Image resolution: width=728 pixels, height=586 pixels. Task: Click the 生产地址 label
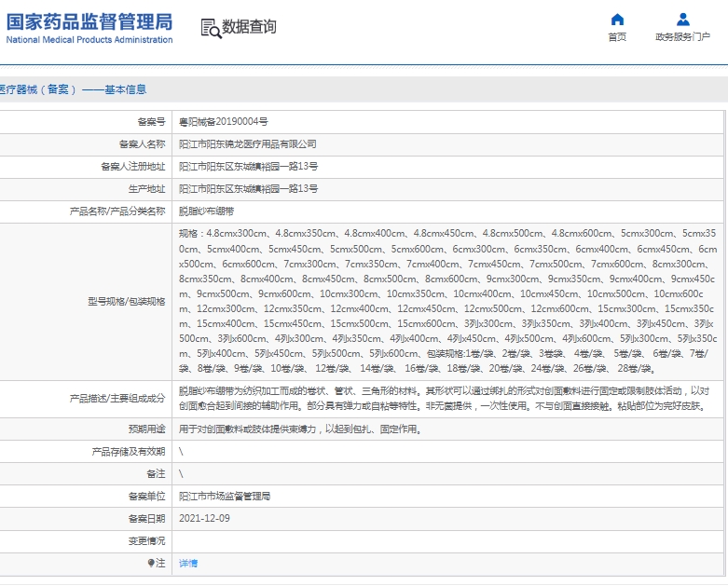146,188
